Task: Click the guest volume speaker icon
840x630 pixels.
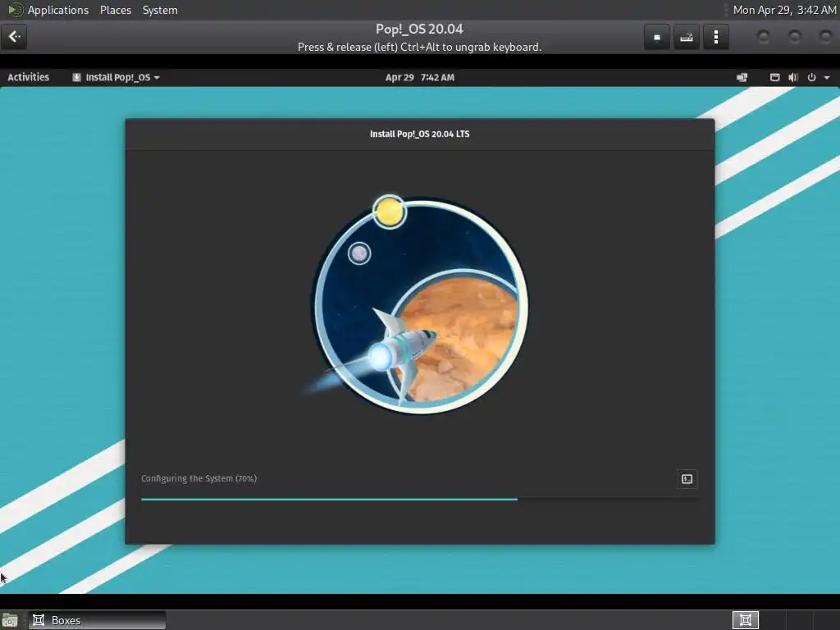Action: (793, 77)
